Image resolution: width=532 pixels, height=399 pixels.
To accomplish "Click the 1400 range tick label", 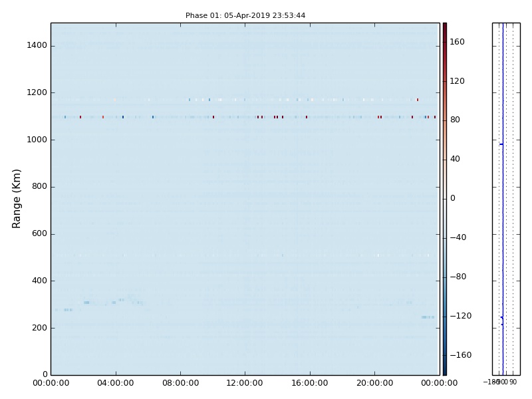I will pyautogui.click(x=37, y=45).
